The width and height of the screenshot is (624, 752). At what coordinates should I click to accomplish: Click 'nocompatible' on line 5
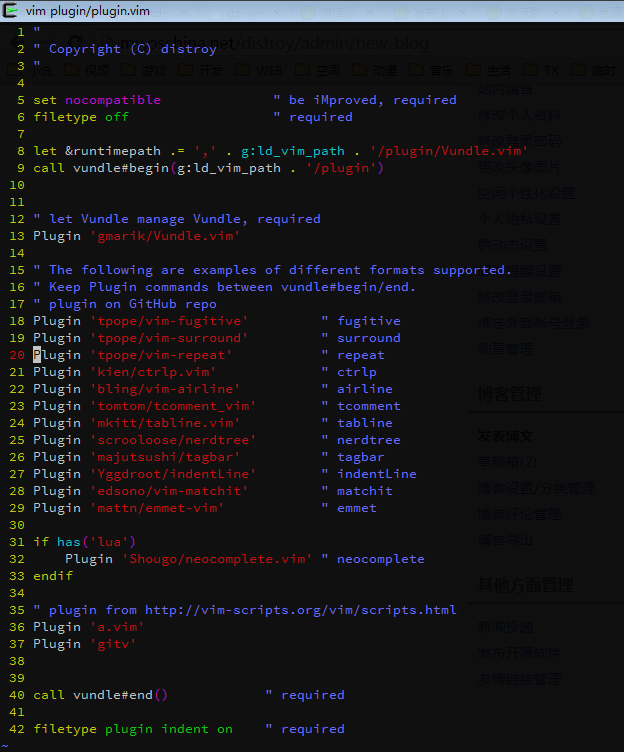tap(113, 100)
